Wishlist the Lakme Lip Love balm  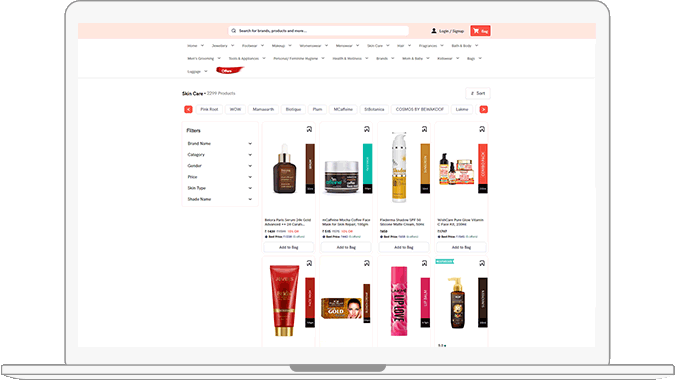[424, 263]
